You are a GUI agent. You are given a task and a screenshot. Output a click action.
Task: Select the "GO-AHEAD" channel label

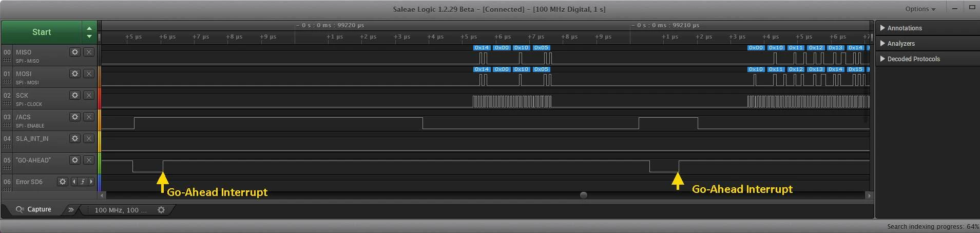pos(33,160)
